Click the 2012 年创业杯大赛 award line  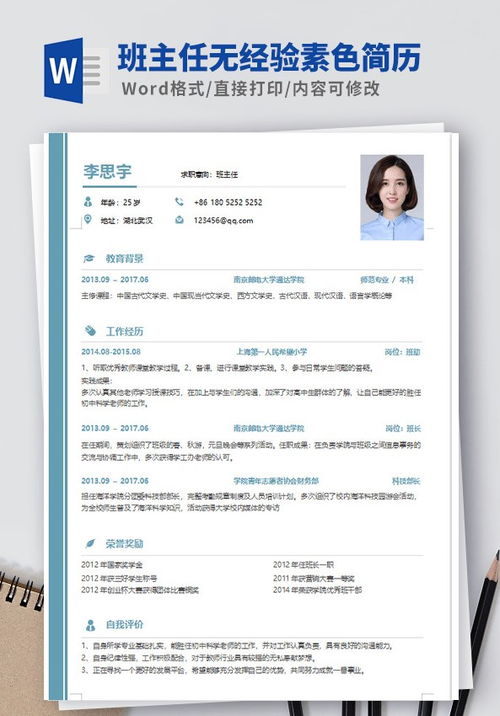point(140,590)
